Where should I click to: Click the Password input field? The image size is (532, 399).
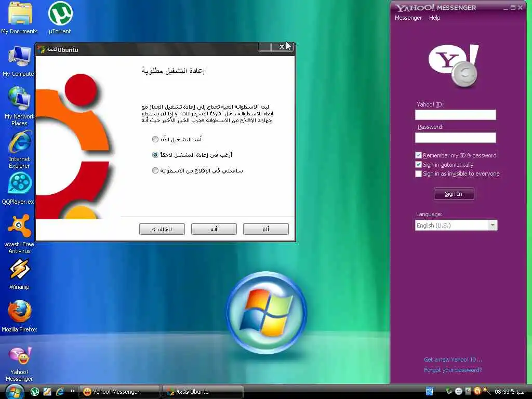[x=455, y=137]
